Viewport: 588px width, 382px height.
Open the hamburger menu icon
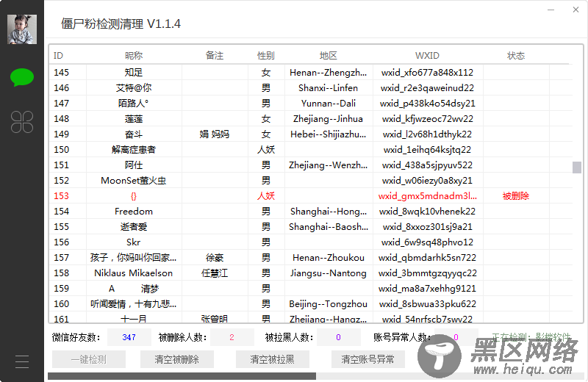tap(22, 361)
